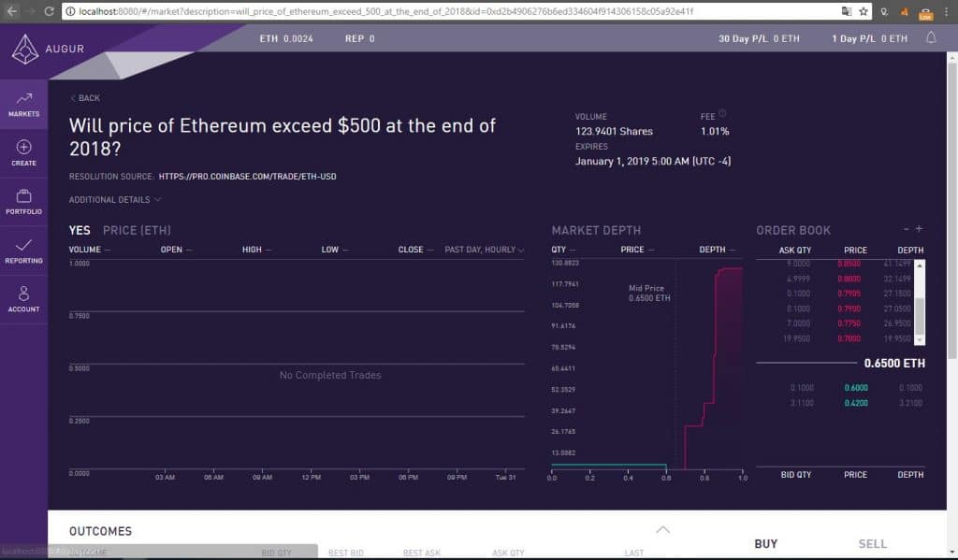Zoom out order book with minus
Screen dimensions: 958x560
pos(906,229)
